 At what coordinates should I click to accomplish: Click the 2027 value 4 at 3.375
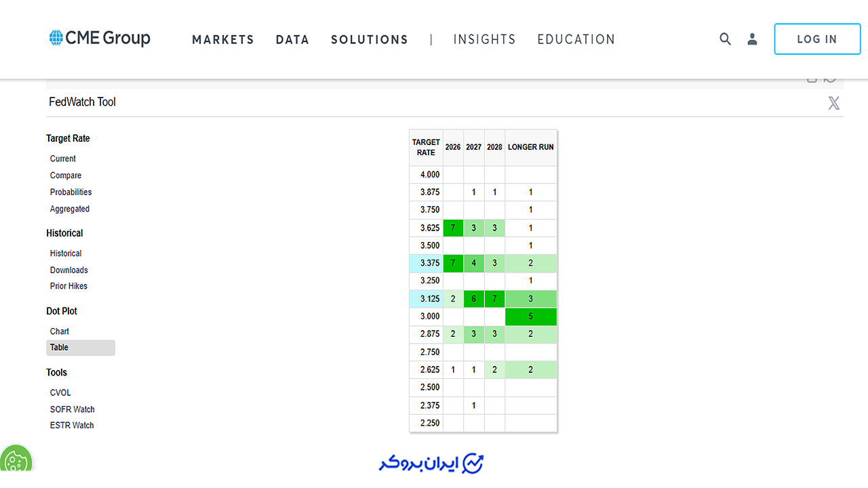474,264
